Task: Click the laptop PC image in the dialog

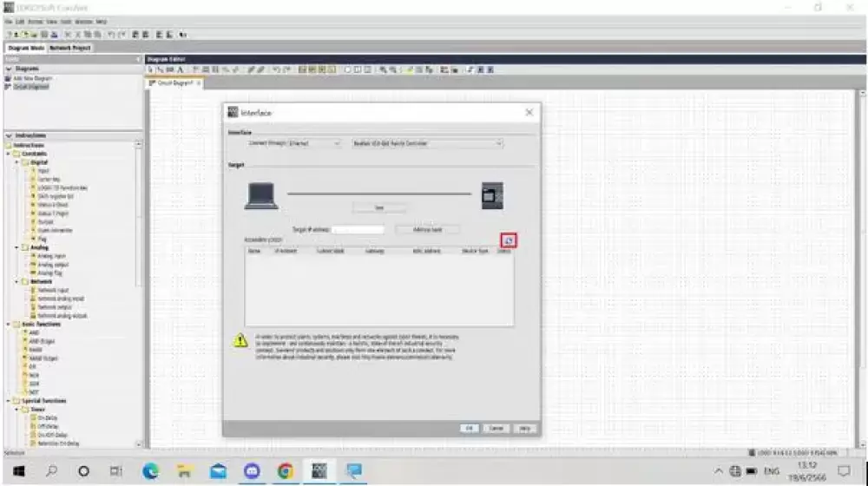Action: coord(261,196)
